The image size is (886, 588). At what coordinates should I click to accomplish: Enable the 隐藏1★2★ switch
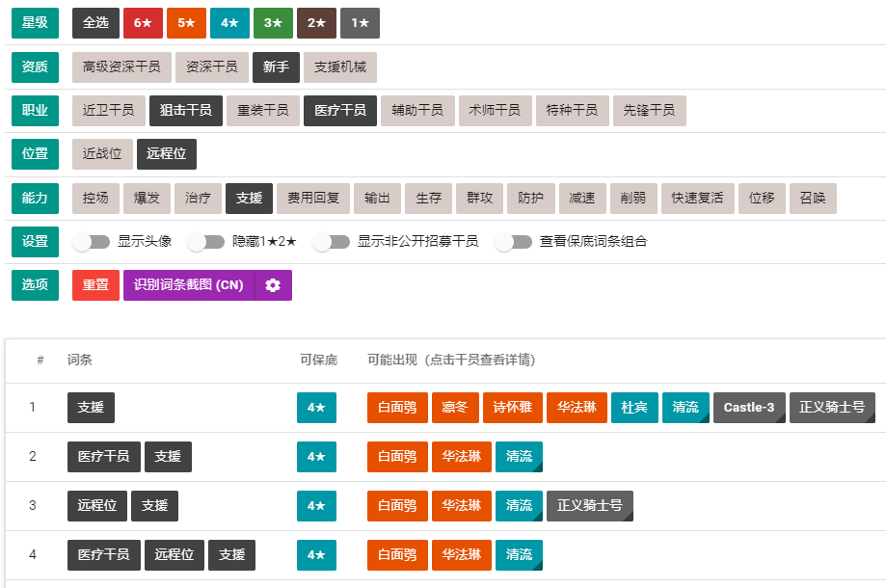tap(206, 244)
